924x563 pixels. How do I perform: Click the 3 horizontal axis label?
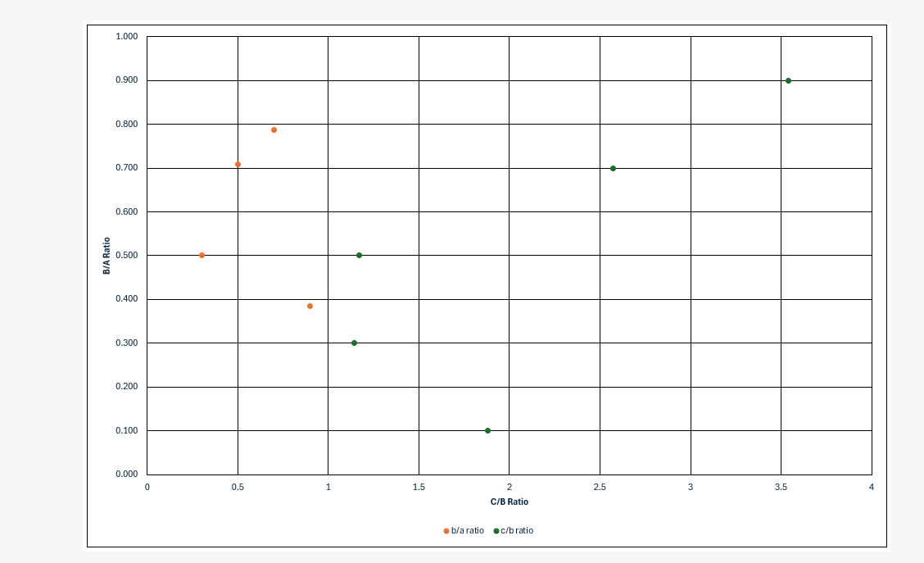click(x=691, y=487)
